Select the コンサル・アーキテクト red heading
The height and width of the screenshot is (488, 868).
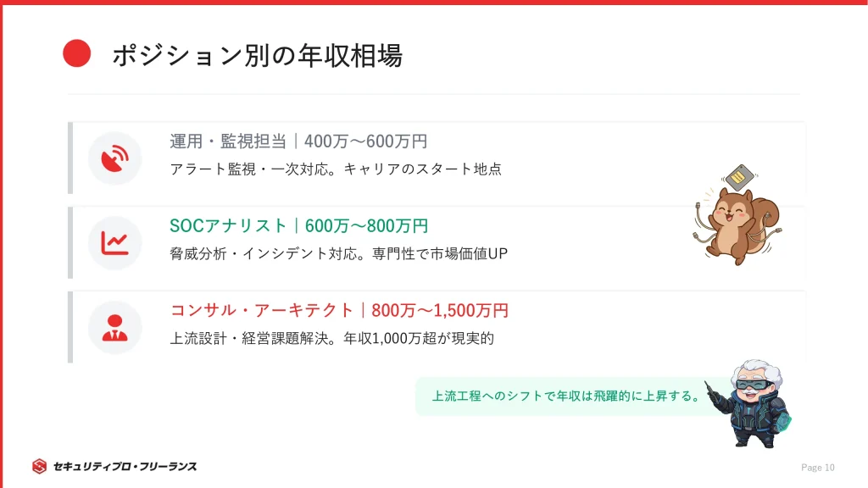tap(339, 311)
